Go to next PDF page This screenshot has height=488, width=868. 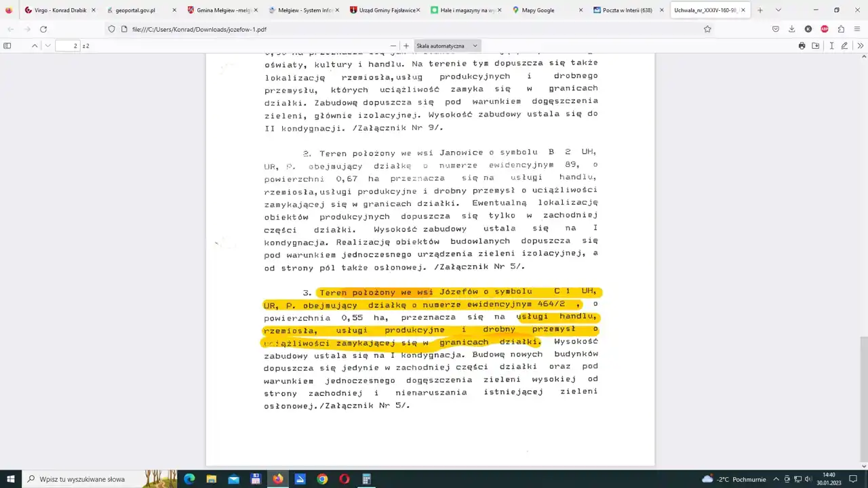(47, 45)
